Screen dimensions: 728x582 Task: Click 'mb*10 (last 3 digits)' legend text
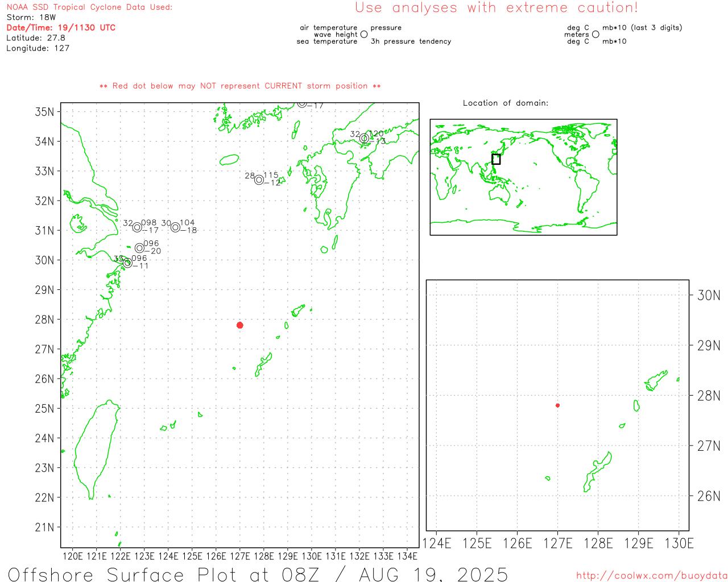[642, 28]
